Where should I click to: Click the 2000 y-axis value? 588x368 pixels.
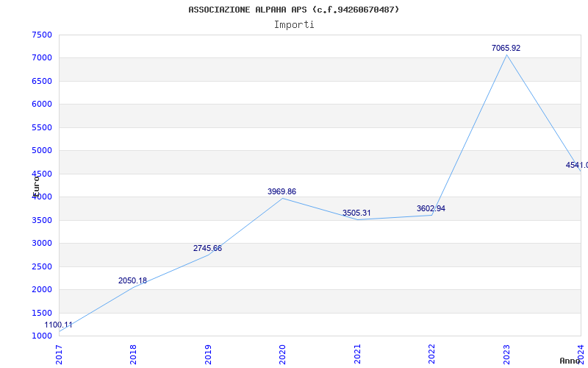coord(42,289)
